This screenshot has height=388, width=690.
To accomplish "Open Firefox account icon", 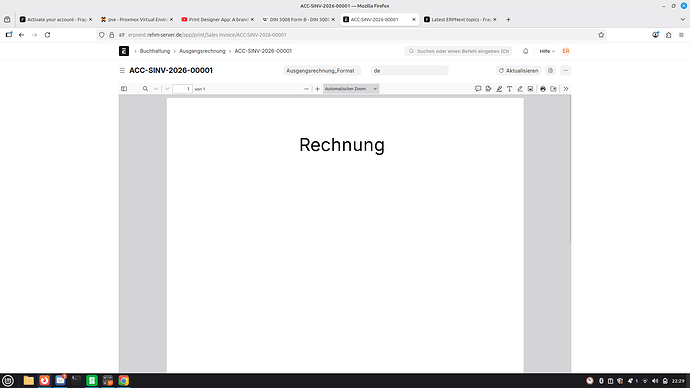I will coord(656,35).
